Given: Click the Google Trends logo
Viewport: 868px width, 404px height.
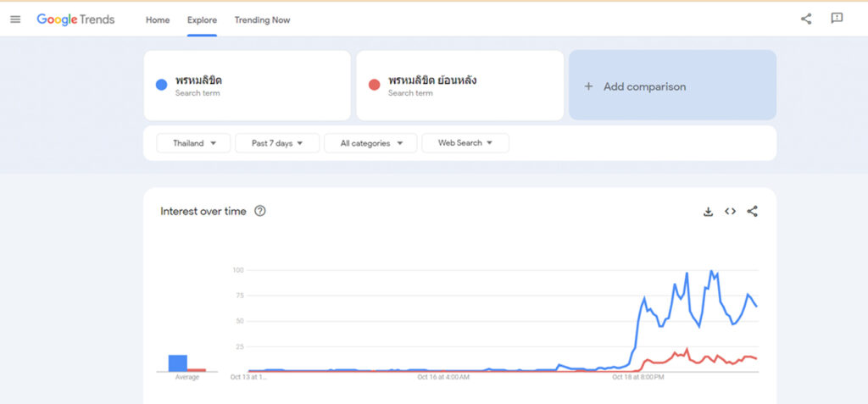Looking at the screenshot, I should 75,19.
